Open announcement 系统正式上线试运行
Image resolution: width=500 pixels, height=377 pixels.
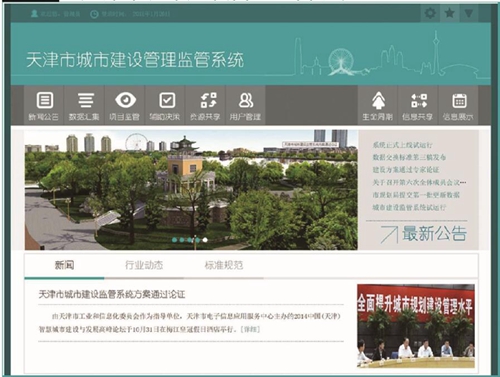coord(402,145)
